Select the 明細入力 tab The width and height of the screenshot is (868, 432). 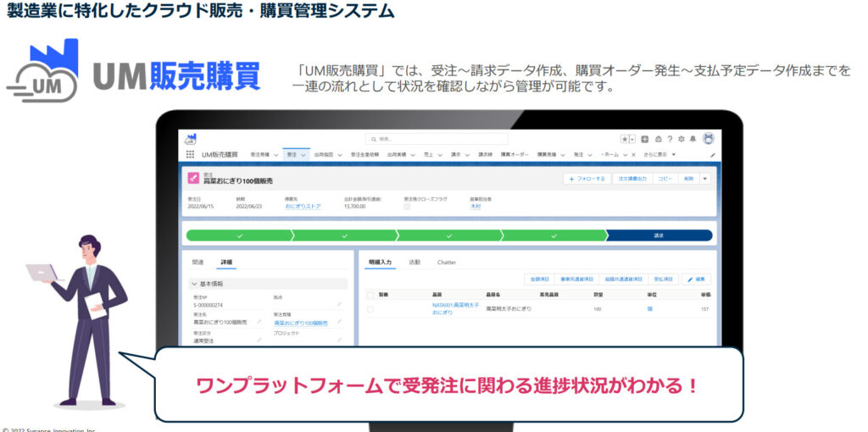click(x=381, y=263)
